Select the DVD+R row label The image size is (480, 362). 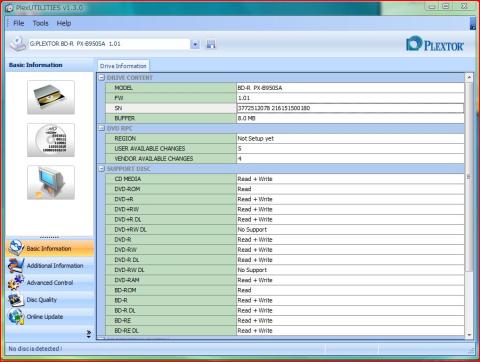(x=171, y=199)
